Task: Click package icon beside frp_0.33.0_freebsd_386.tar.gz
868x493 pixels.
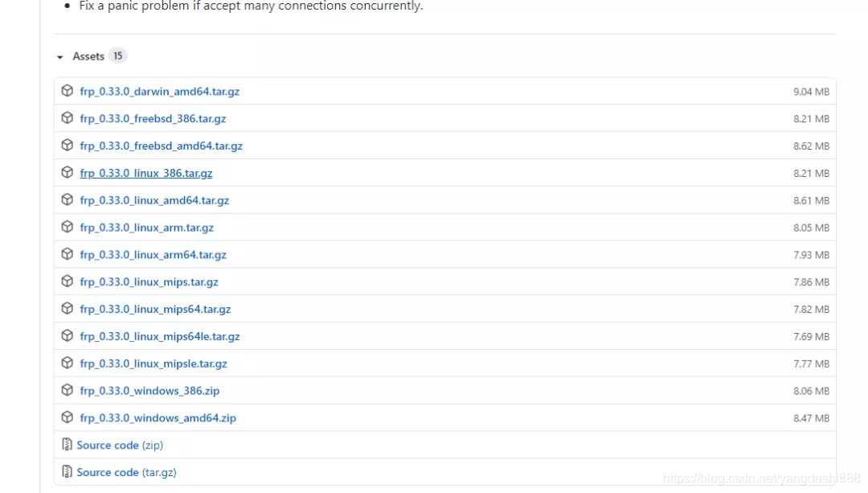Action: tap(67, 118)
